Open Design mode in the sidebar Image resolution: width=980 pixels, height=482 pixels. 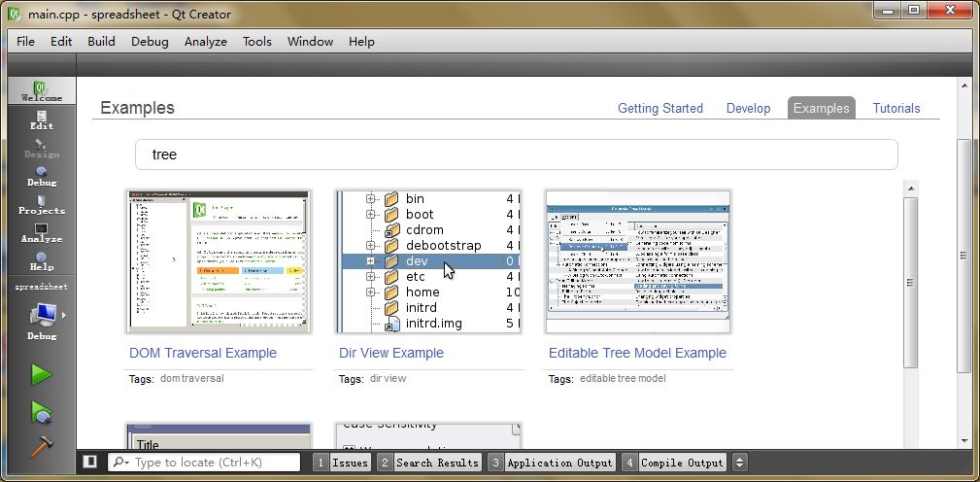[42, 148]
